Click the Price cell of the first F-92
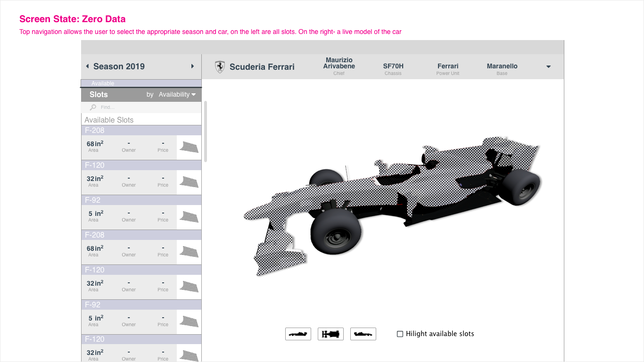 [x=163, y=216]
